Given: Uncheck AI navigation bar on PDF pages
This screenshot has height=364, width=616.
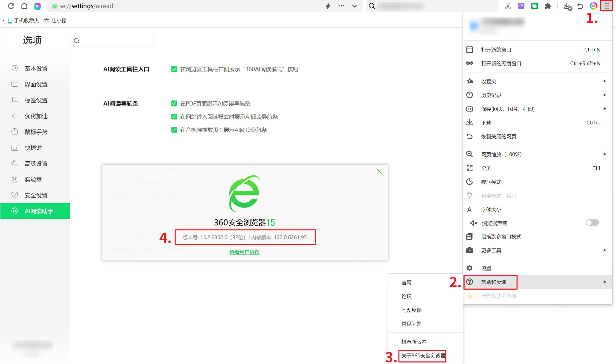Looking at the screenshot, I should [174, 103].
